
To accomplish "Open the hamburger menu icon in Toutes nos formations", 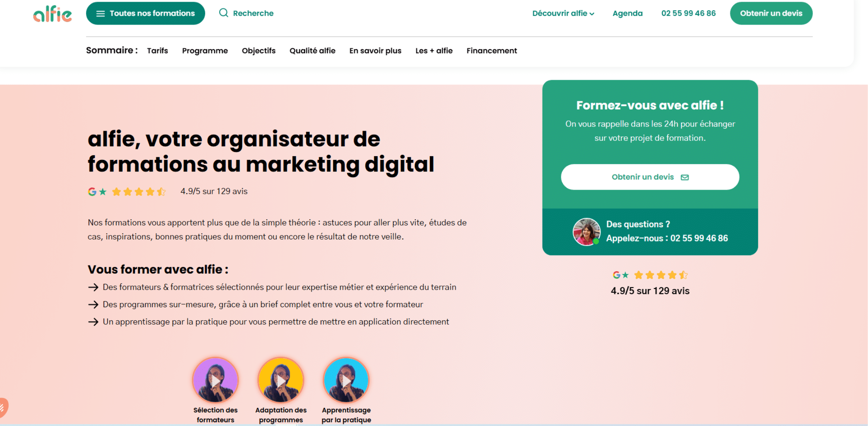I will coord(100,14).
